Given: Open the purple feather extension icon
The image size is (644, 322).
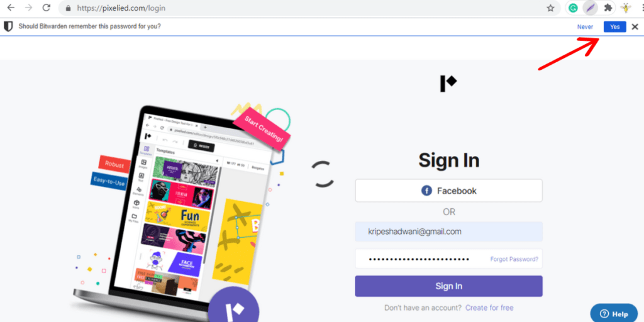Looking at the screenshot, I should (590, 8).
